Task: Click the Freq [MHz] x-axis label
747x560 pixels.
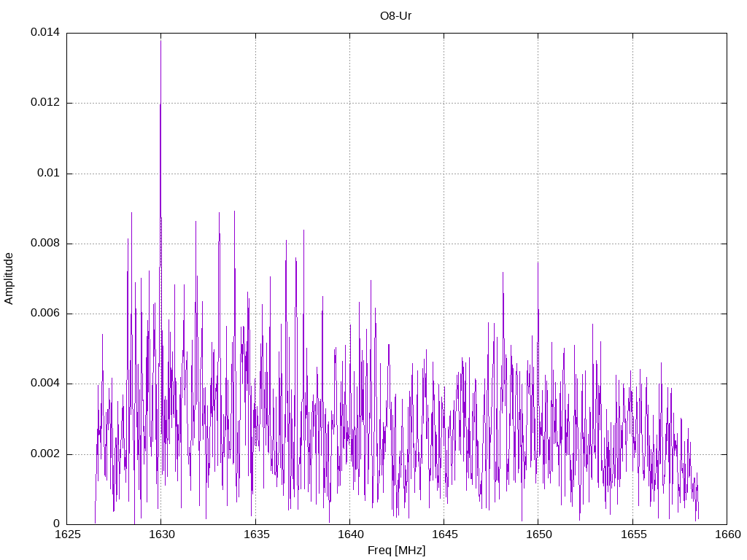Action: pos(396,551)
